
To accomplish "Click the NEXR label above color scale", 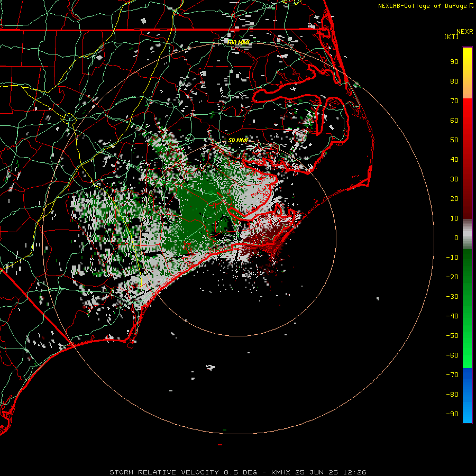I will 464,32.
